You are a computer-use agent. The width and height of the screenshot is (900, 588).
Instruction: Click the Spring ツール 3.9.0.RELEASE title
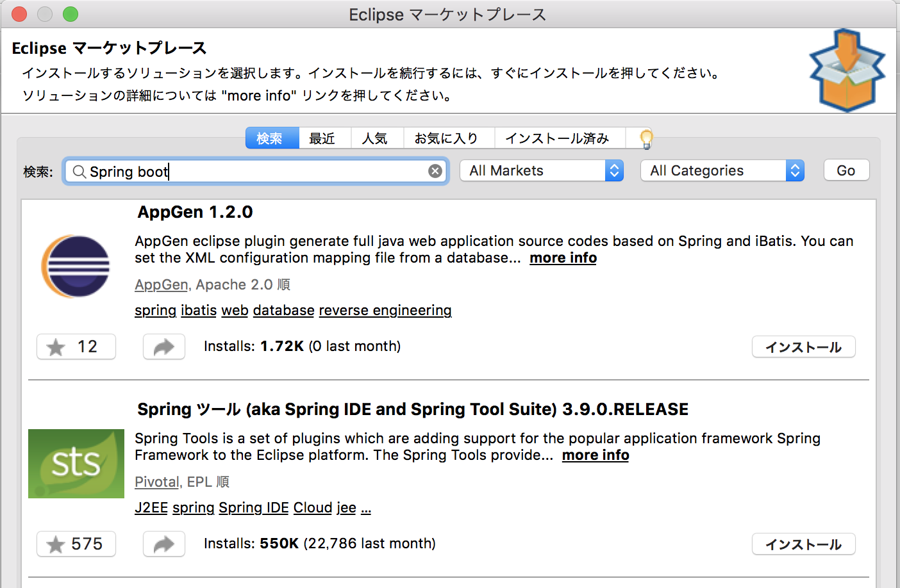[413, 409]
